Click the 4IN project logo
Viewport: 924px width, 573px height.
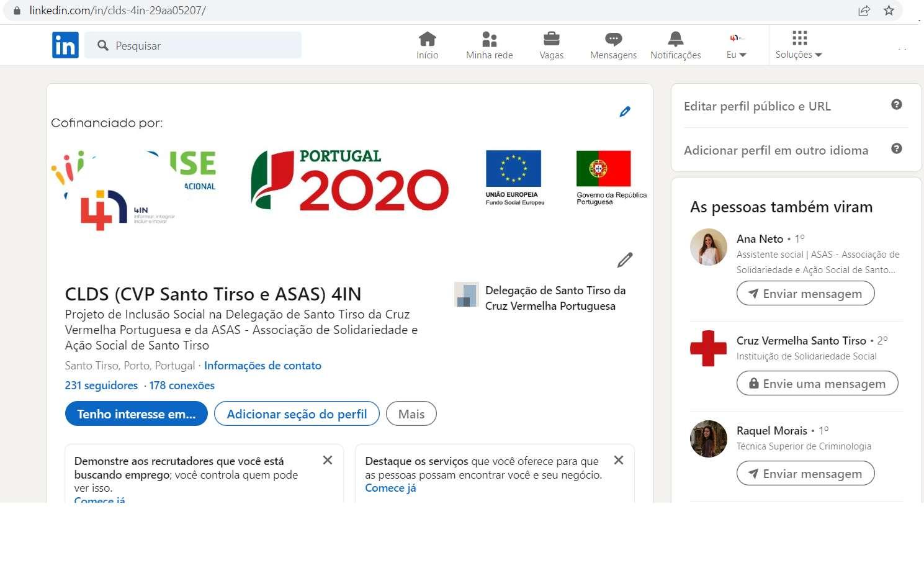pos(127,210)
